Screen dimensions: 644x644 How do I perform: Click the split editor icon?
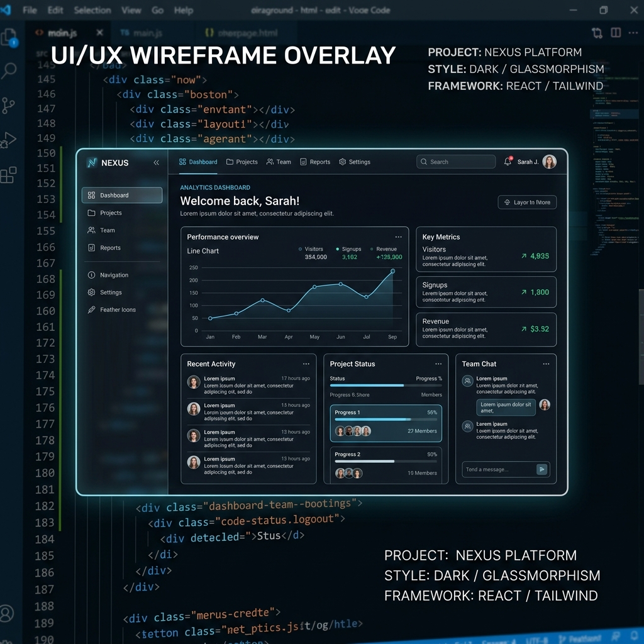click(x=616, y=33)
